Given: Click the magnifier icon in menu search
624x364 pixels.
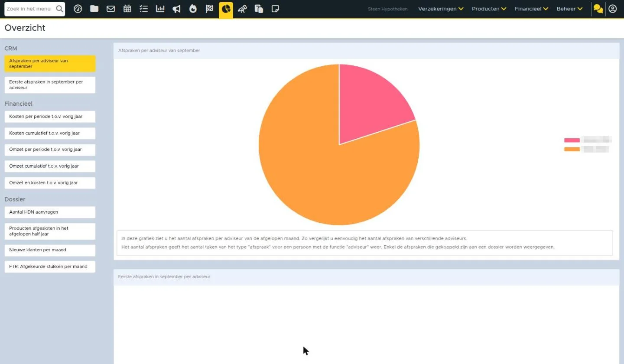Looking at the screenshot, I should coord(59,9).
